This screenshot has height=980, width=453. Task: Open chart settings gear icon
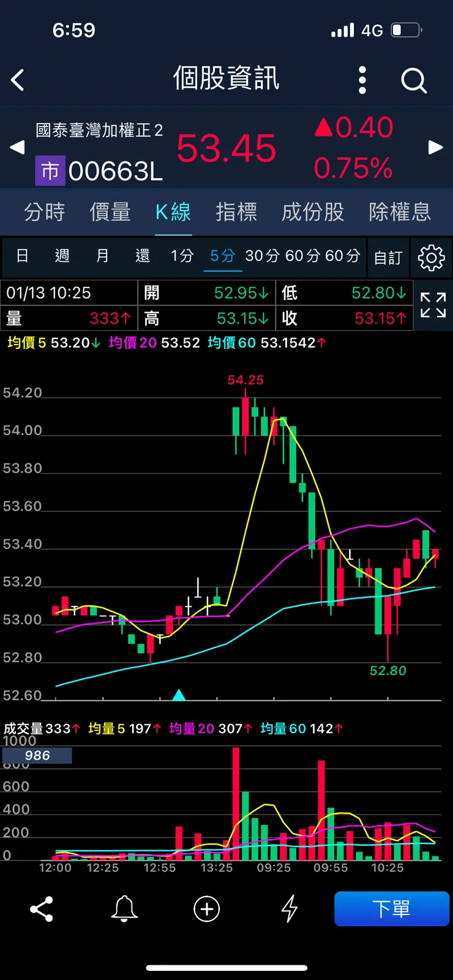click(431, 258)
